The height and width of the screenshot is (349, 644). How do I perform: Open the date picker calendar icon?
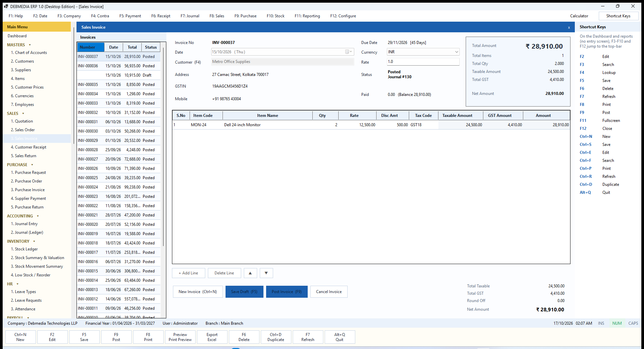[348, 52]
